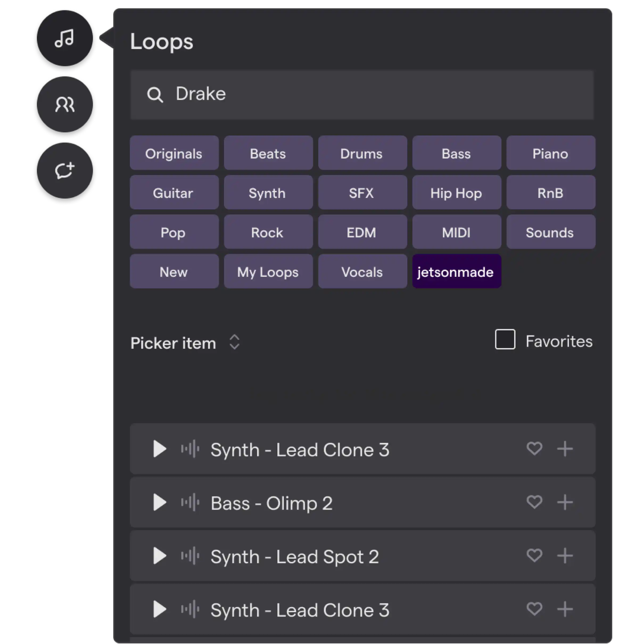Select the New category filter
Viewport: 644px width, 644px height.
[x=174, y=272]
